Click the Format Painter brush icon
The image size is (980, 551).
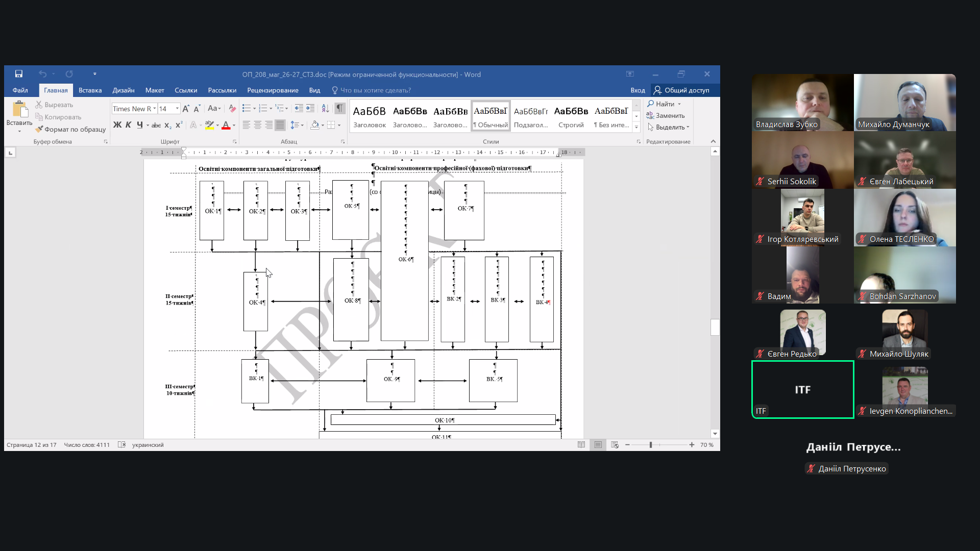[39, 129]
